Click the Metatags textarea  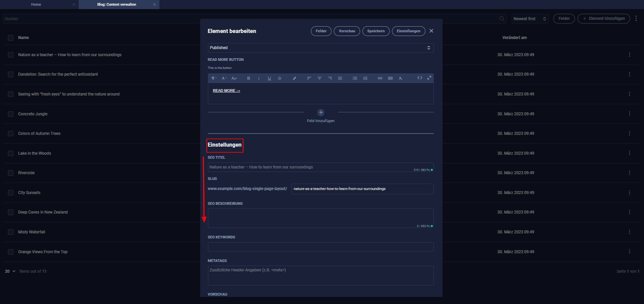pos(320,275)
